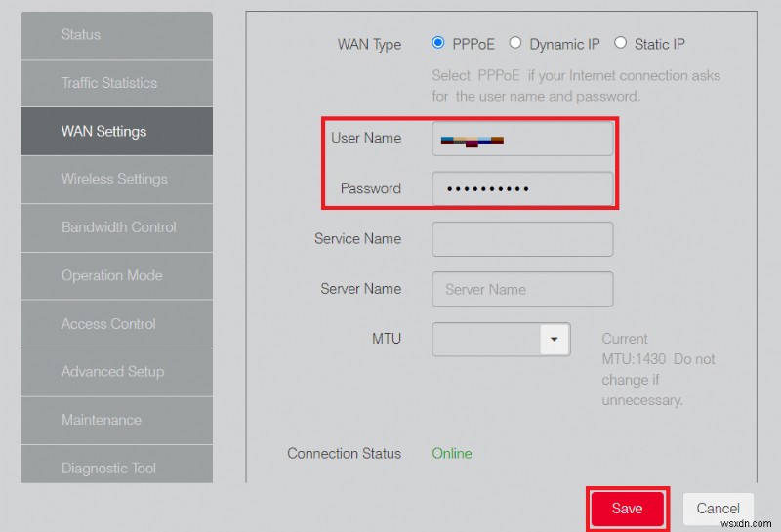Image resolution: width=781 pixels, height=532 pixels.
Task: Expand the MTU dropdown arrow
Action: coord(554,340)
